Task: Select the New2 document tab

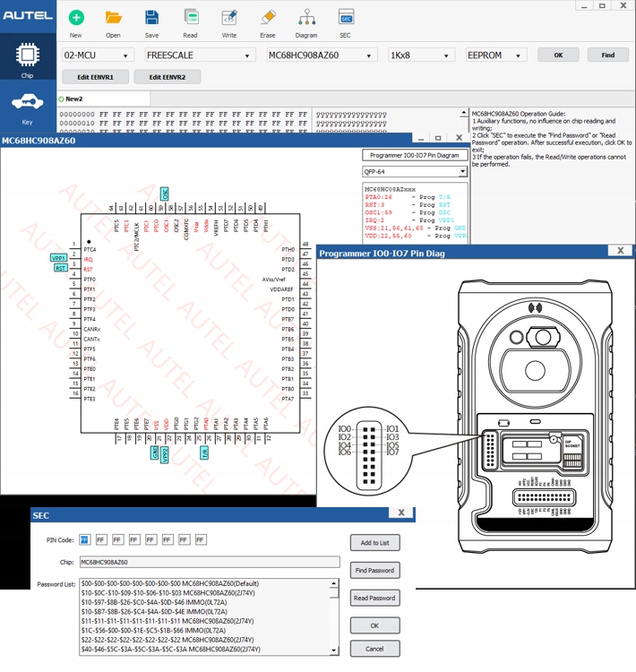Action: pyautogui.click(x=103, y=99)
